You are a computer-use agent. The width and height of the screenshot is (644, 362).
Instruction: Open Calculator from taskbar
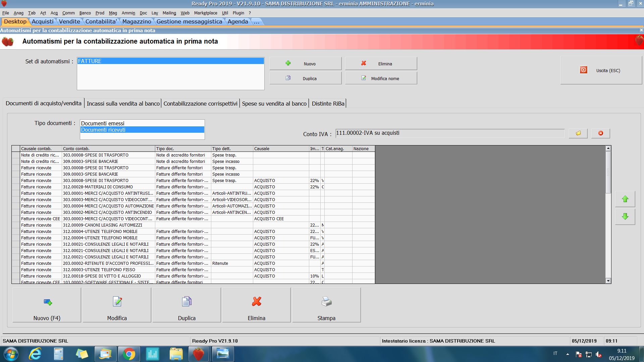58,354
